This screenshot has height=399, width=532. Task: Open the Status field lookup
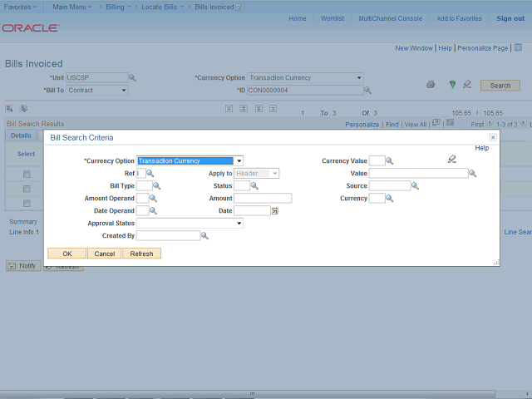click(254, 186)
